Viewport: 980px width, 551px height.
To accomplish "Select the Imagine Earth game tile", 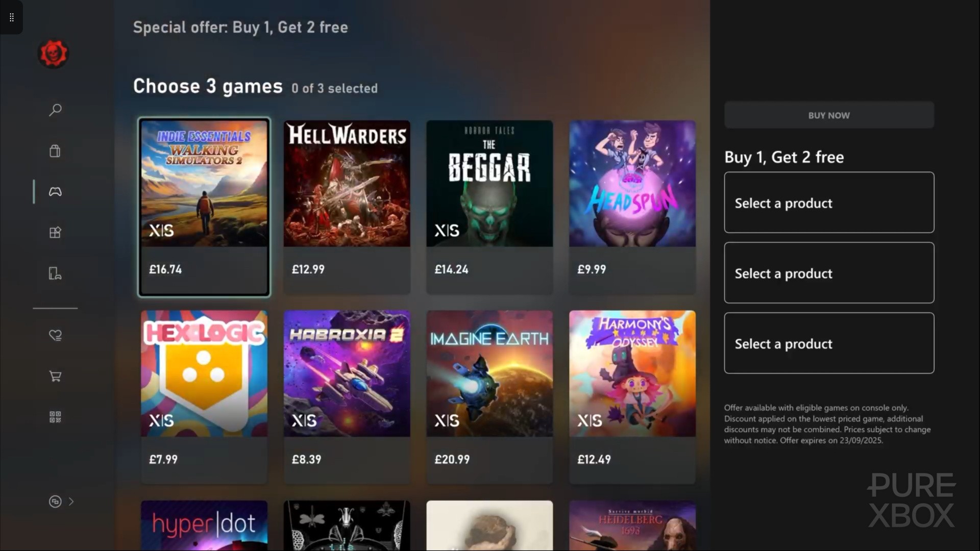I will 489,397.
